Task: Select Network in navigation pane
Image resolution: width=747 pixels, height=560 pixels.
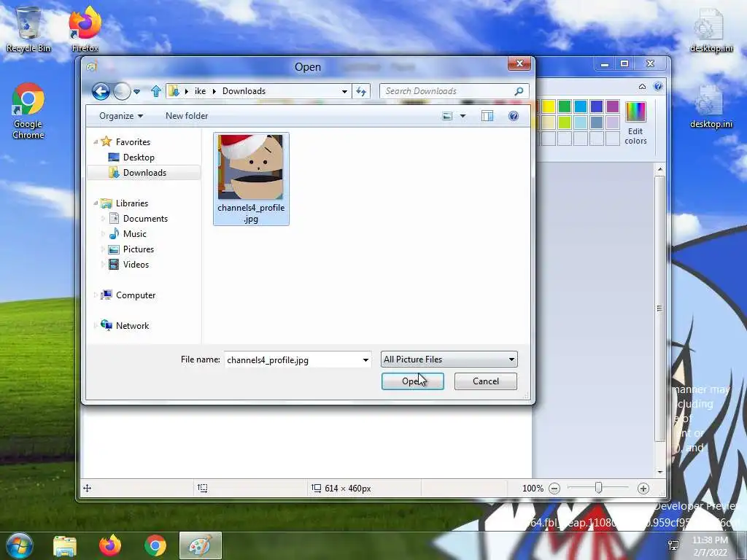Action: pos(132,326)
